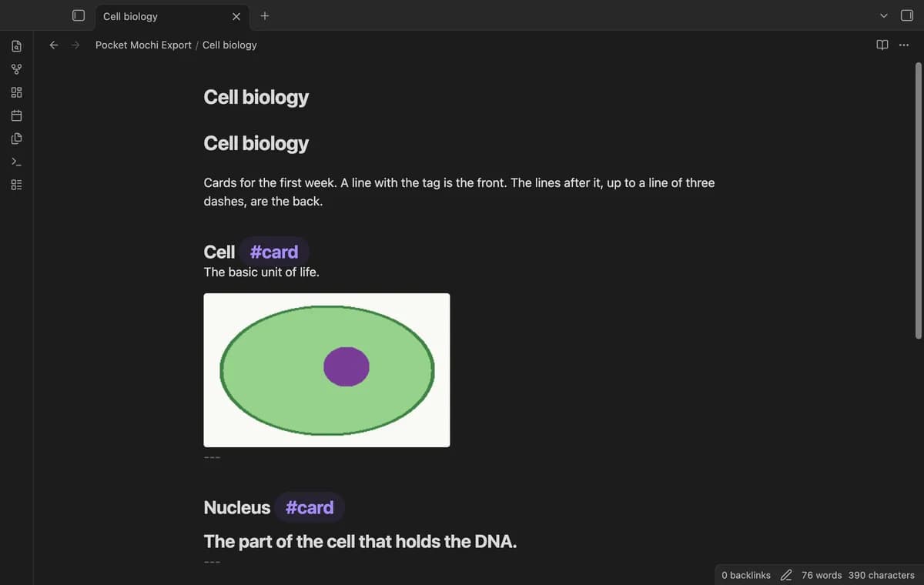
Task: Click the text 'The basic unit of life.'
Action: (261, 272)
